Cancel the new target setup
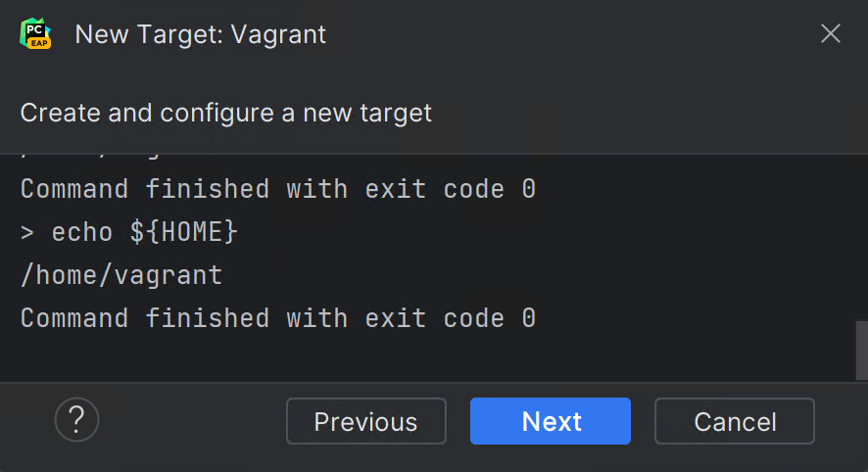This screenshot has height=472, width=868. point(735,421)
